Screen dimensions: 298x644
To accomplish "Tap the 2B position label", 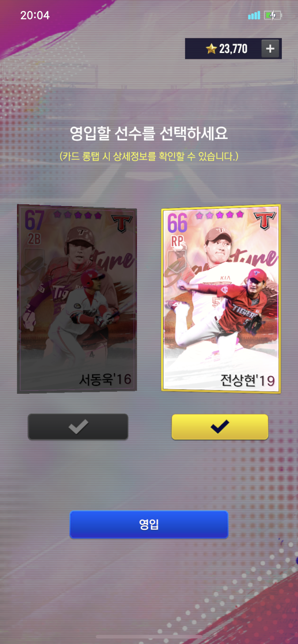I will pos(34,239).
